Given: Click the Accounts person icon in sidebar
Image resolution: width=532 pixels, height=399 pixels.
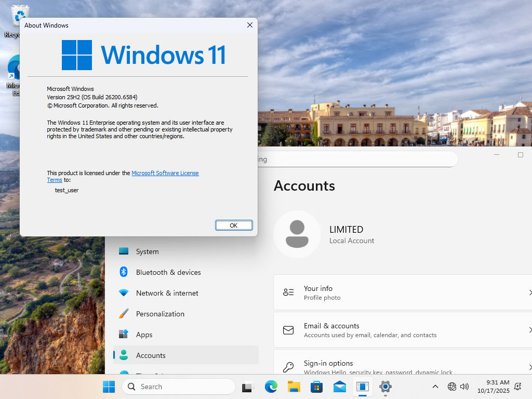Looking at the screenshot, I should pyautogui.click(x=124, y=355).
